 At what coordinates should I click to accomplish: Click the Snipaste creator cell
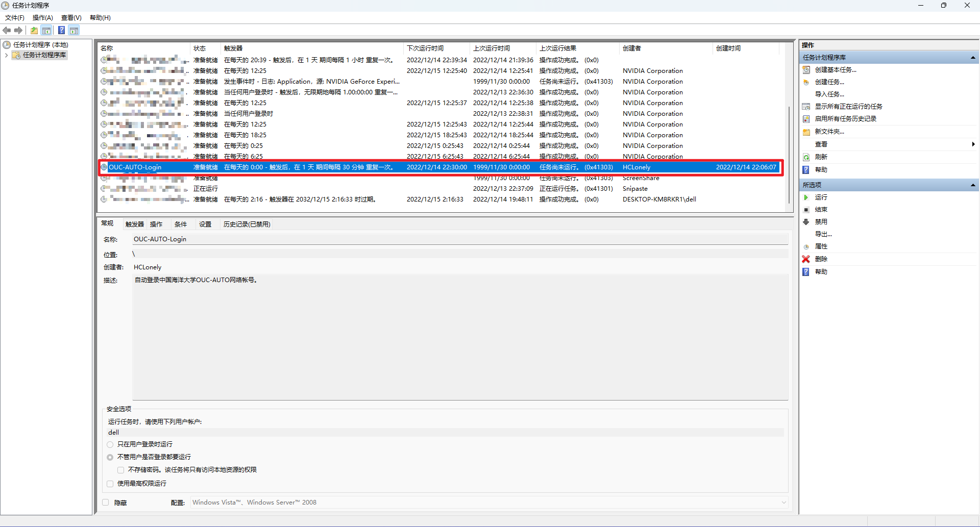click(635, 189)
